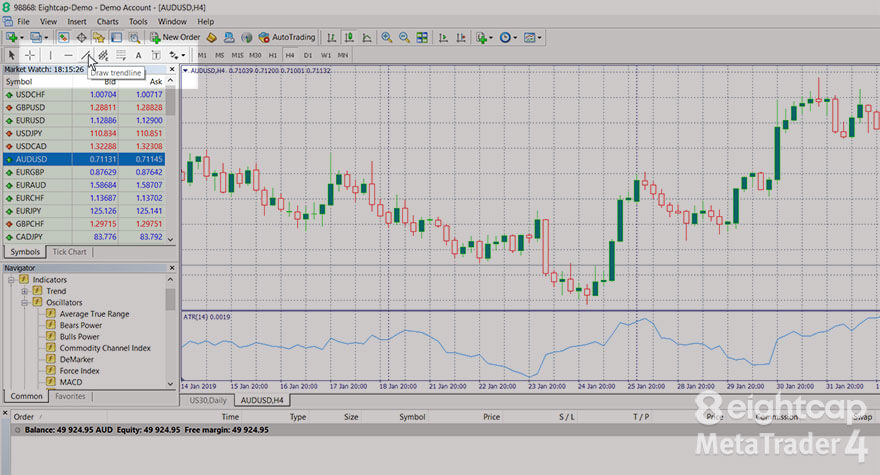
Task: Switch timeframe to M15
Action: tap(237, 55)
